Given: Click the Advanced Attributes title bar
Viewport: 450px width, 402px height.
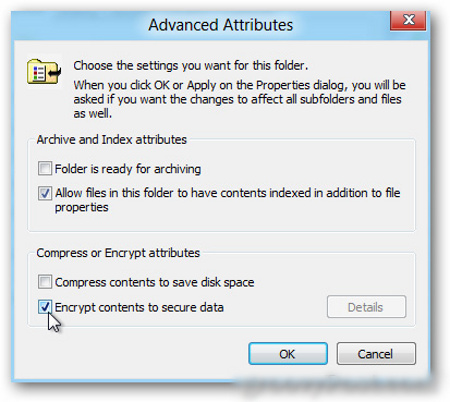Looking at the screenshot, I should tap(200, 25).
